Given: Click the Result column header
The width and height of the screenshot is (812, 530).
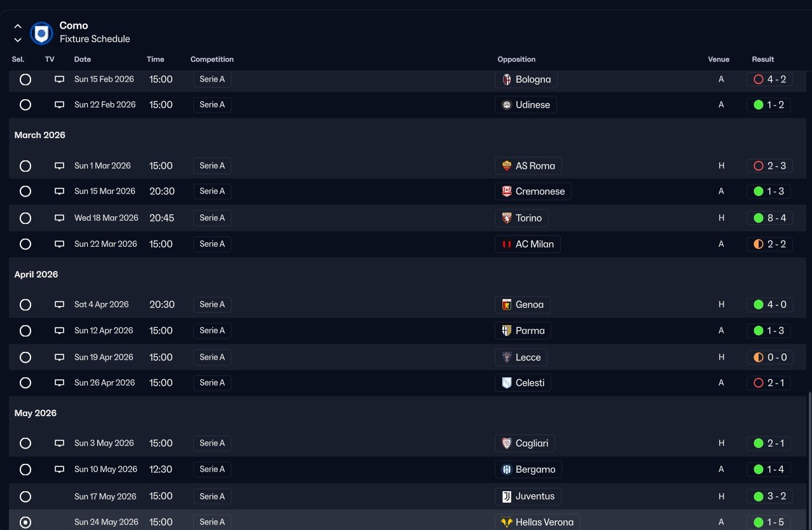Looking at the screenshot, I should click(x=762, y=59).
